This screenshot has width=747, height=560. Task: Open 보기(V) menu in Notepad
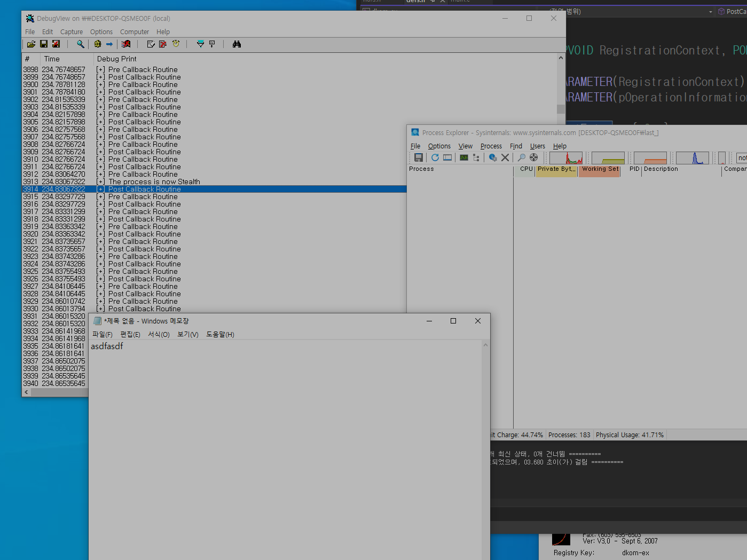coord(188,335)
